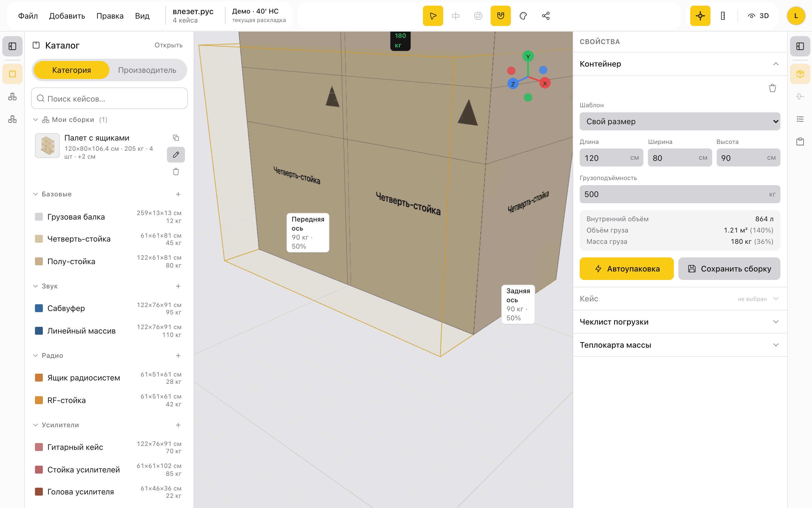The width and height of the screenshot is (812, 508).
Task: Open the color palette theme icon
Action: click(x=523, y=16)
